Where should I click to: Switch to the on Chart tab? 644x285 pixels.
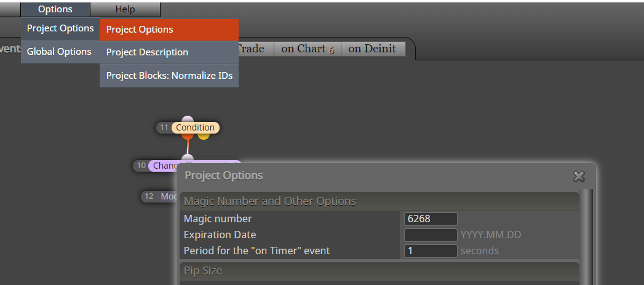[308, 49]
